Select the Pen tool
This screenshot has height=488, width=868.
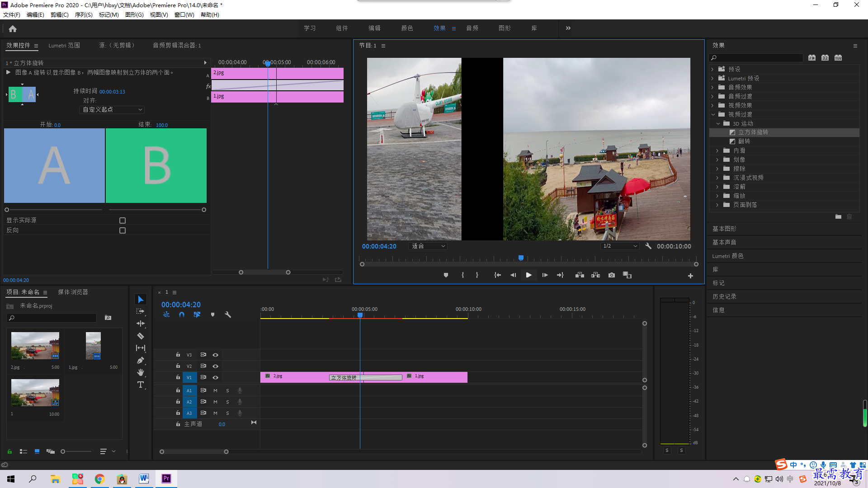[141, 360]
